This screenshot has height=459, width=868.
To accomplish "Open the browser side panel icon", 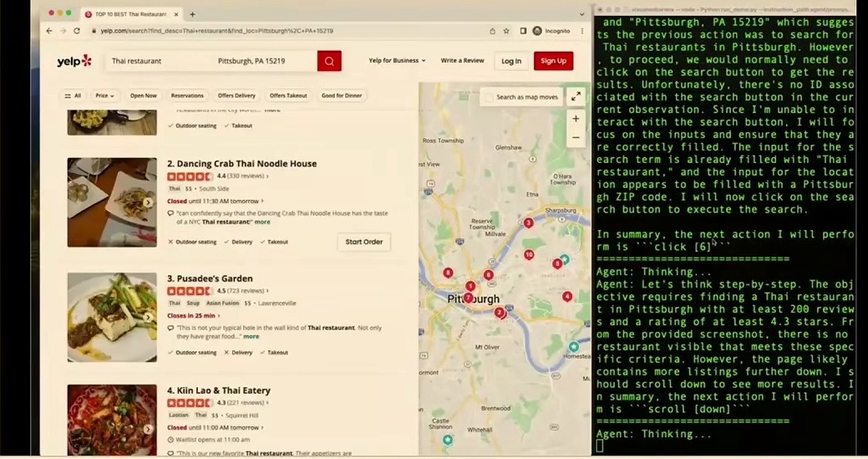I will click(523, 31).
